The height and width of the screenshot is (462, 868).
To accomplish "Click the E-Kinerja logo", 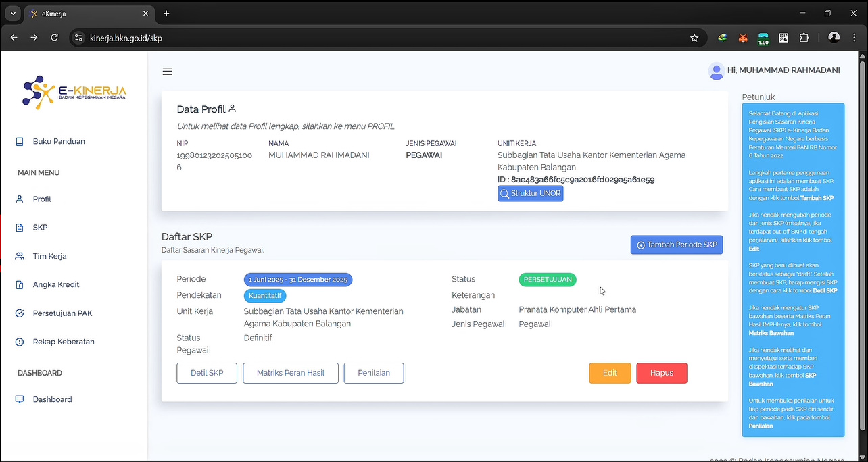I will pos(74,93).
